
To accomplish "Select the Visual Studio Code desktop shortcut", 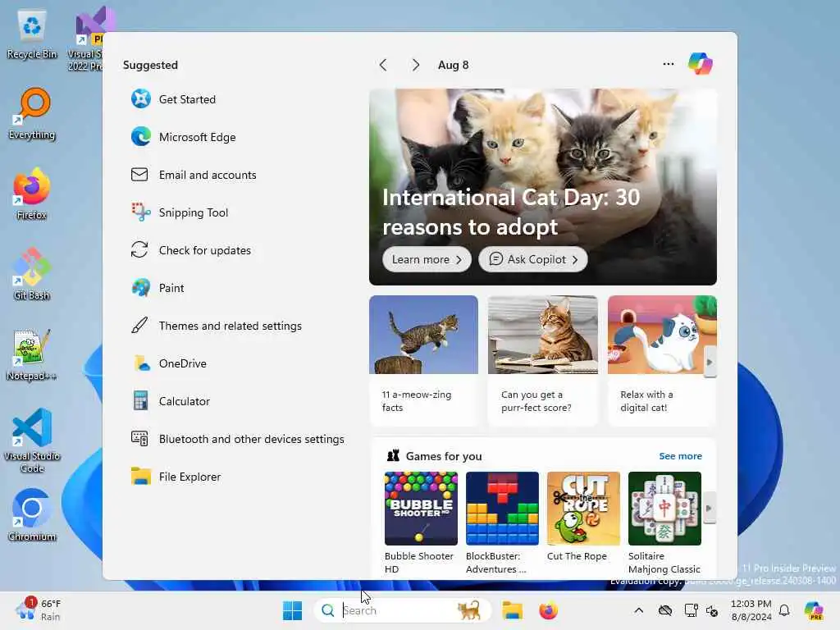I will click(x=32, y=441).
